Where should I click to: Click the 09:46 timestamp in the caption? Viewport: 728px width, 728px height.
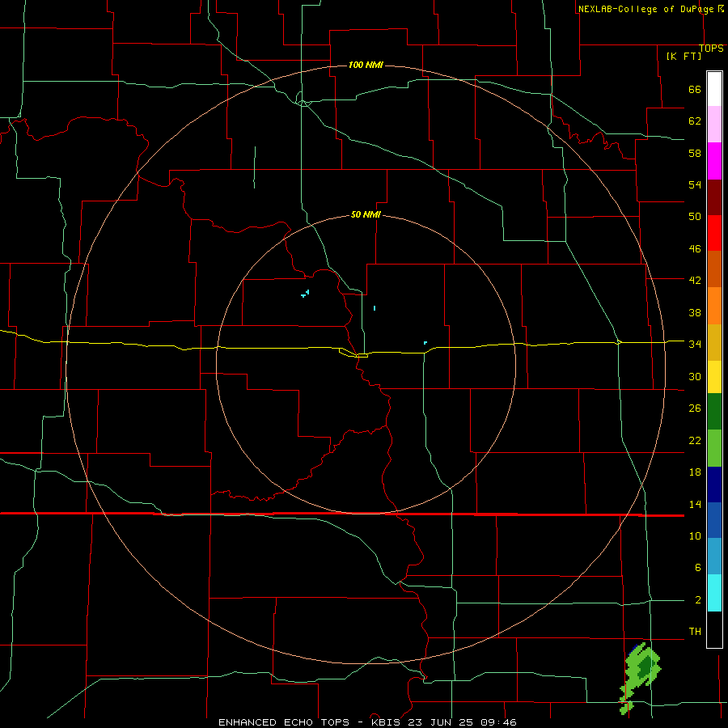(498, 722)
